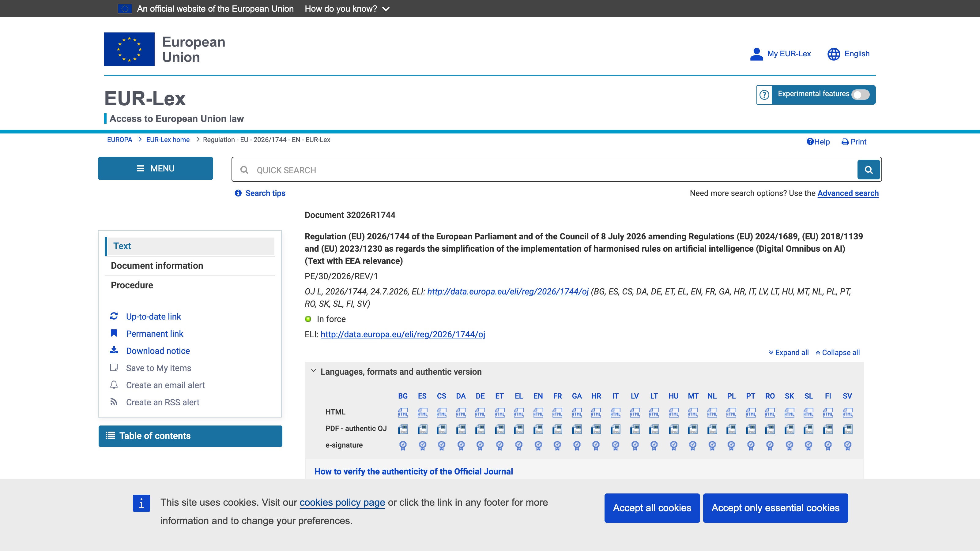The width and height of the screenshot is (980, 551).
Task: Click Save to My items
Action: point(158,368)
